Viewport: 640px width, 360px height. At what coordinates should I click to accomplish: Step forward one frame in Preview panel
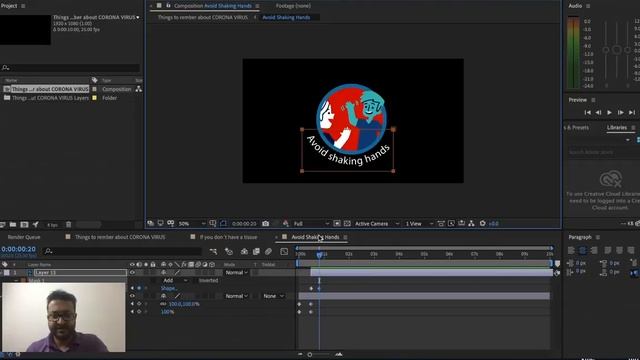(620, 112)
